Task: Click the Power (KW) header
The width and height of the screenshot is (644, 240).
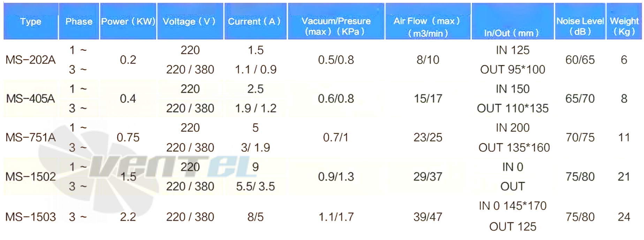Action: pyautogui.click(x=128, y=21)
